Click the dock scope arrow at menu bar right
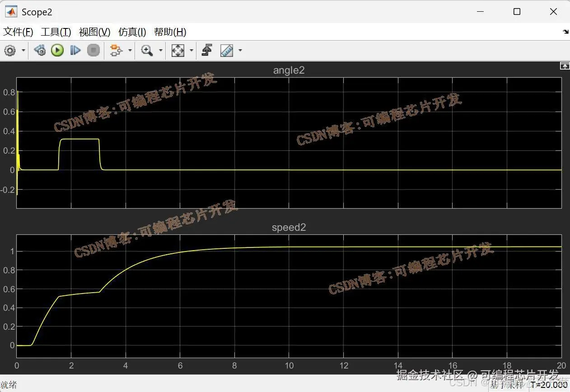Image resolution: width=570 pixels, height=392 pixels. tap(565, 32)
